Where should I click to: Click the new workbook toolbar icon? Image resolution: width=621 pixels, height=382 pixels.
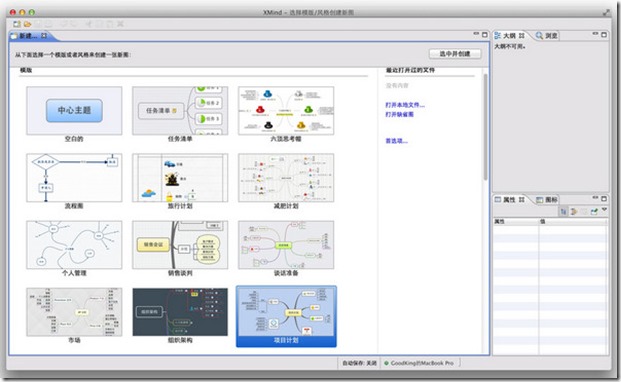[17, 24]
